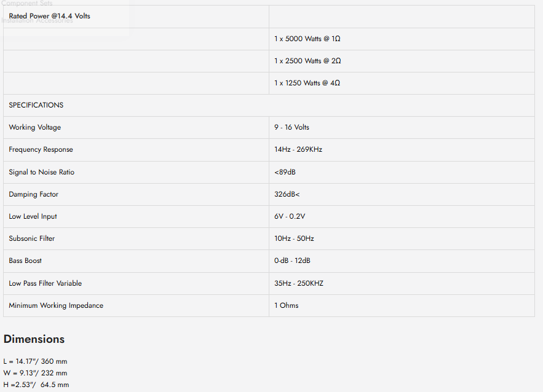The image size is (543, 392).
Task: Select 1 x 2500 Watts @ 2Ω value
Action: [x=307, y=61]
